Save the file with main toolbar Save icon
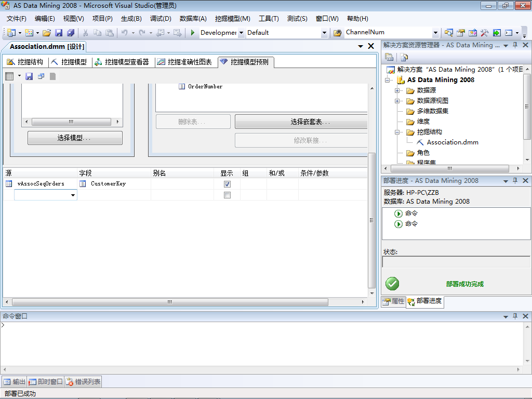The height and width of the screenshot is (399, 532). (59, 33)
